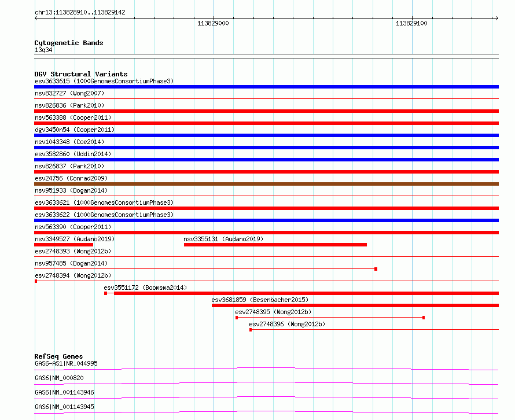Select esv3633622 variant label
Viewport: 515px width, 420px height.
pos(104,215)
